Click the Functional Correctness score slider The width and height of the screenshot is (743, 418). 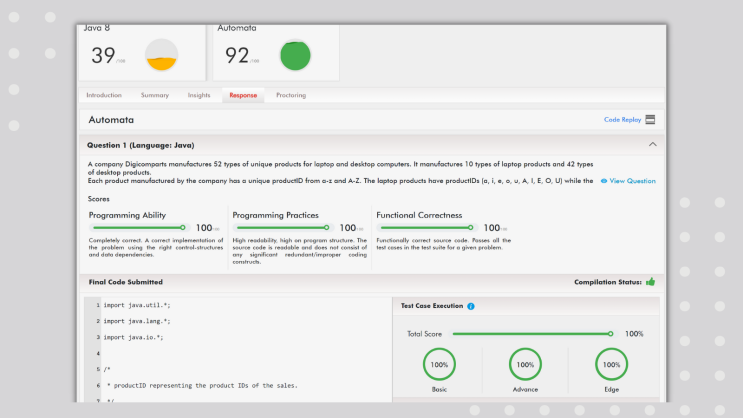point(426,228)
